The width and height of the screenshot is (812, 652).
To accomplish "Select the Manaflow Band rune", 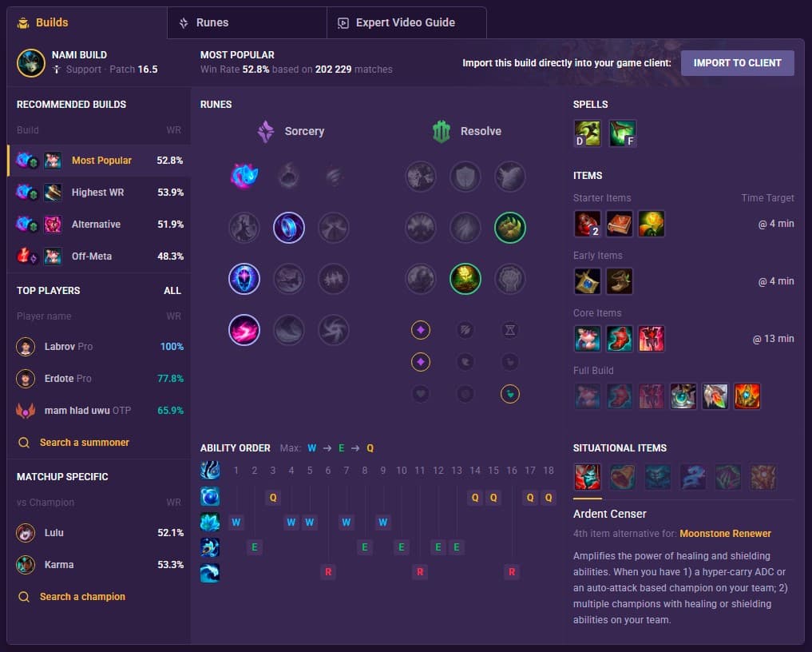I will [x=289, y=228].
